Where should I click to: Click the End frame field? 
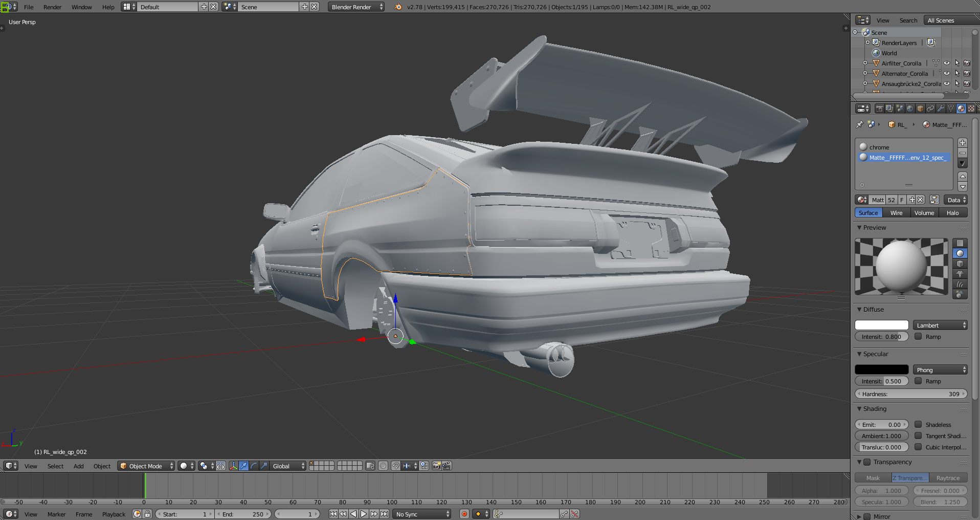pos(243,514)
